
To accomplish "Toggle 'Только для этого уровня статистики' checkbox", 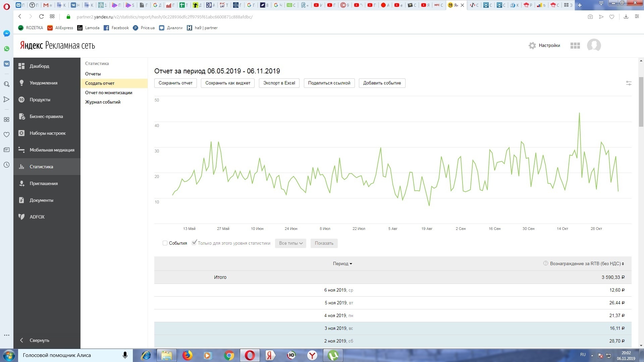I will [x=194, y=243].
